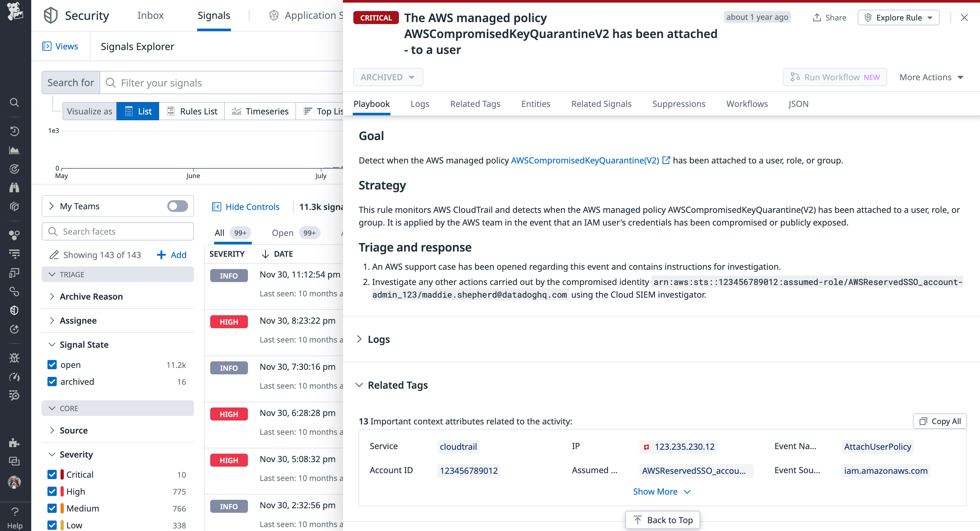Open the Inbox menu item
The image size is (980, 531).
tap(151, 15)
